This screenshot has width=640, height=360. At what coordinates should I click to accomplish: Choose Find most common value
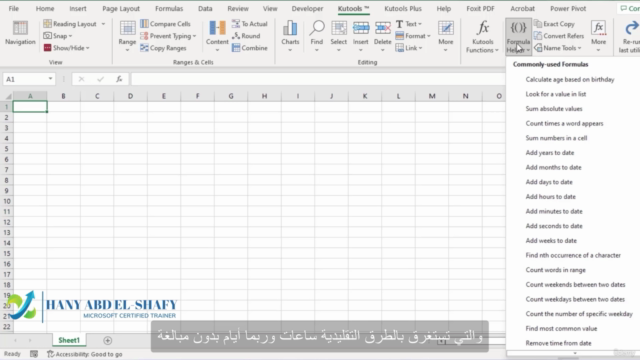561,329
